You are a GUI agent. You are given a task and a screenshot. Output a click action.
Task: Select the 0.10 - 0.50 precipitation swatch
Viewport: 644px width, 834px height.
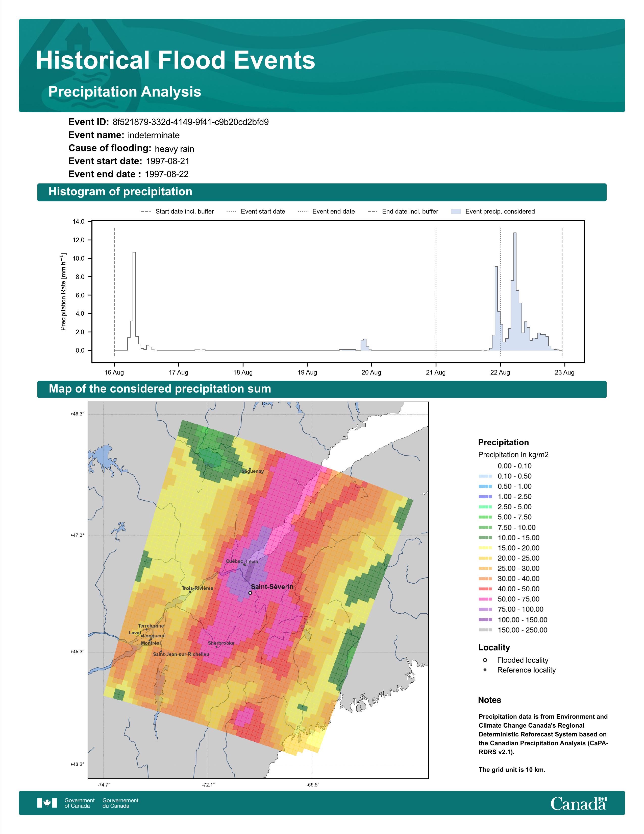point(485,476)
